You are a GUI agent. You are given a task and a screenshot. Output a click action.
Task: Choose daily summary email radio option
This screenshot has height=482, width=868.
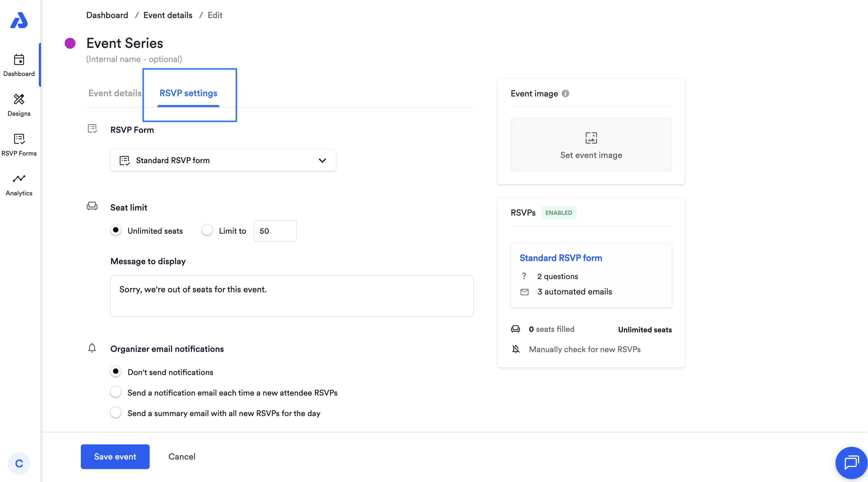tap(115, 413)
